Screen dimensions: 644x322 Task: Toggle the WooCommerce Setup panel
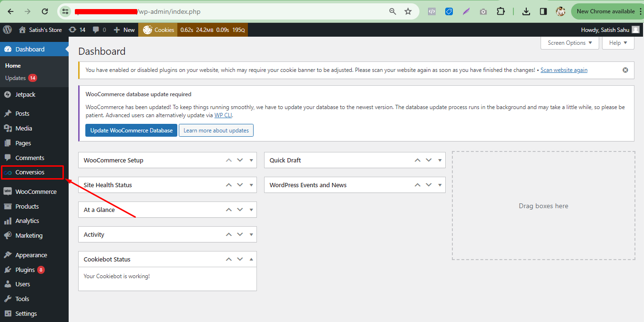251,161
